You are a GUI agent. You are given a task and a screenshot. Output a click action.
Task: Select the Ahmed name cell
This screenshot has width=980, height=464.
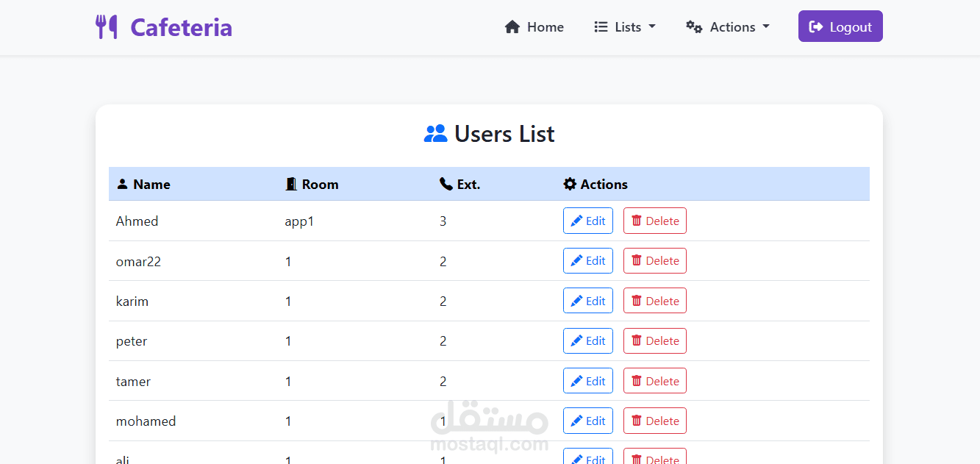(137, 221)
